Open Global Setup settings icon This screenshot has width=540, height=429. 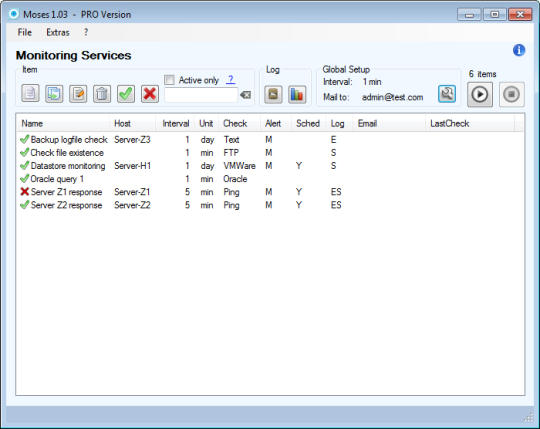(447, 94)
